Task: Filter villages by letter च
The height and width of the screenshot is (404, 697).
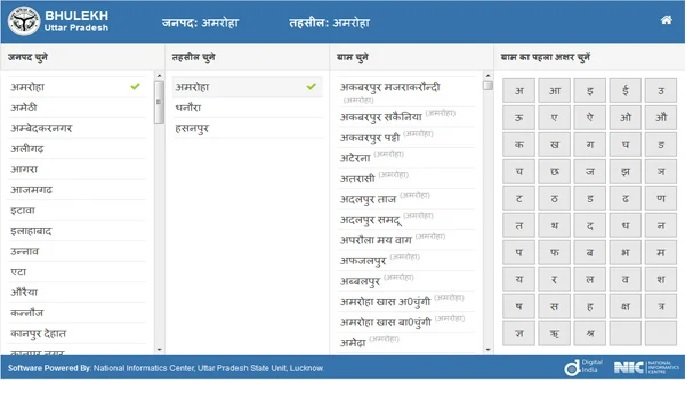Action: point(518,172)
